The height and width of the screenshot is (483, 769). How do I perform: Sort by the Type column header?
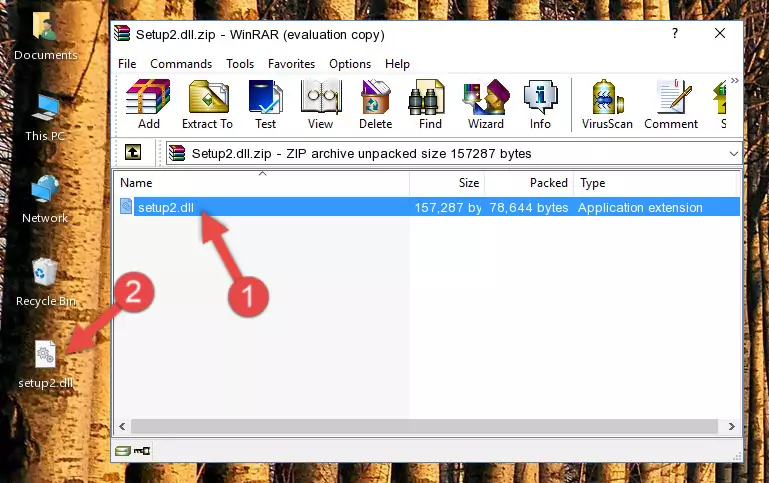point(655,183)
